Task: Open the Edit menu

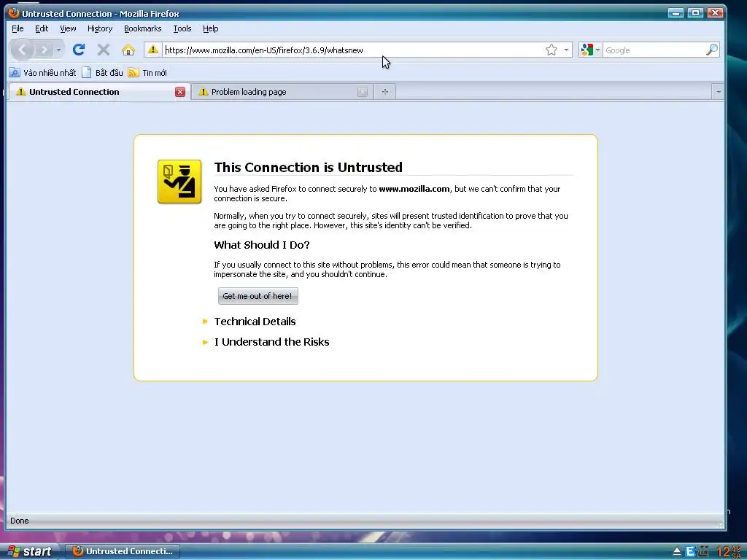Action: pyautogui.click(x=42, y=28)
